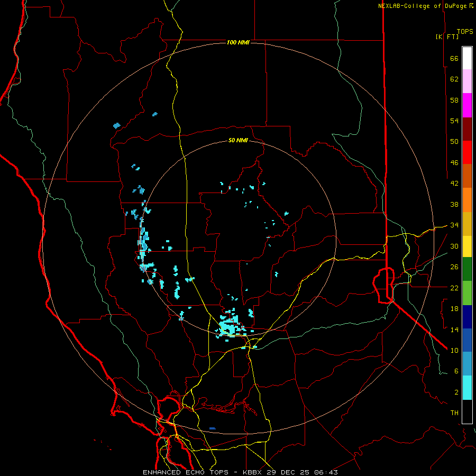Click the burnt orange legend swatch
The image size is (476, 476).
467,176
